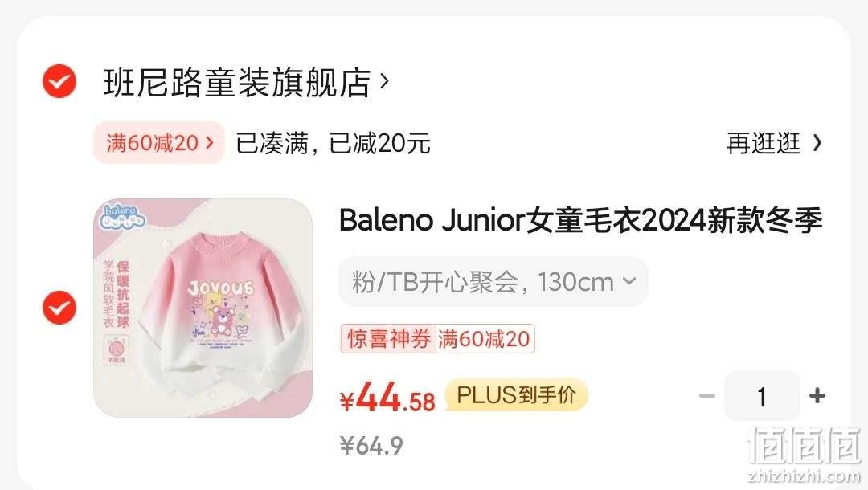Uncheck the 班尼路童装旗舰店 store checkbox
The image size is (868, 490).
(59, 81)
